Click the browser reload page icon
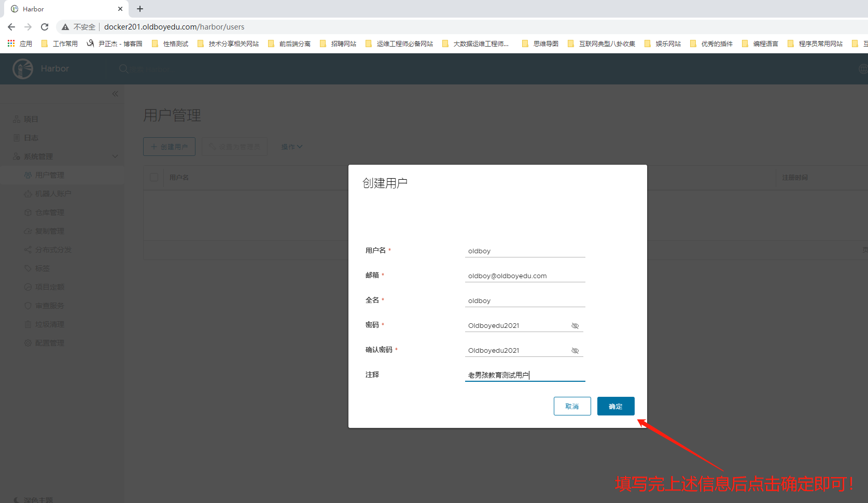The width and height of the screenshot is (868, 503). (45, 27)
